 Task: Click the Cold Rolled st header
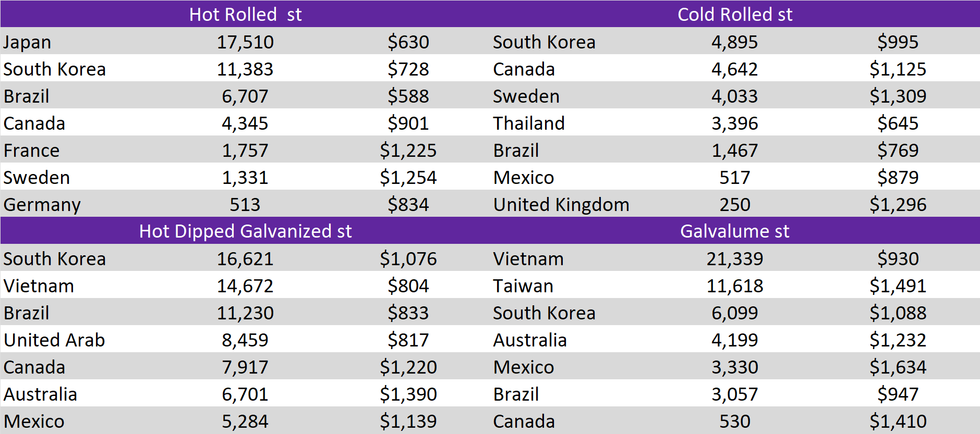click(734, 14)
